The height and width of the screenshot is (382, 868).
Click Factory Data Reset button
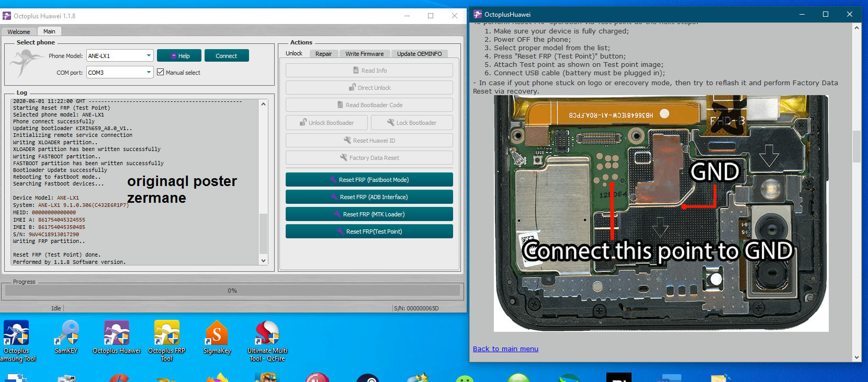tap(369, 158)
